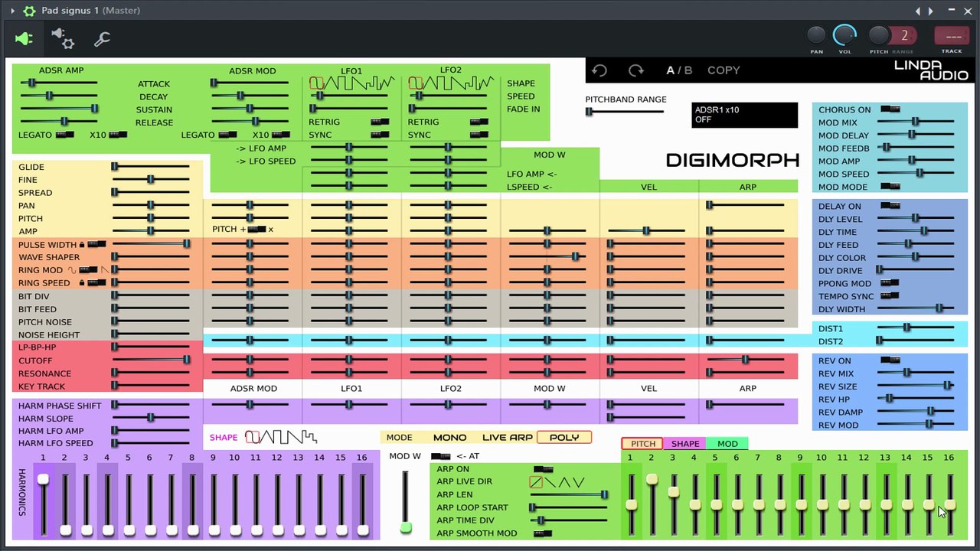This screenshot has height=551, width=980.
Task: Select the sine icon in harmonics SHAPE row
Action: tap(253, 437)
